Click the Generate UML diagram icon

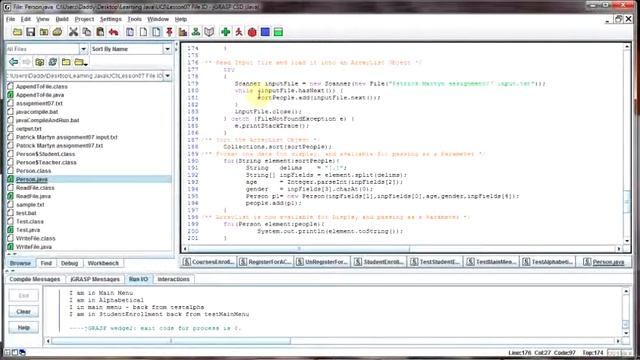[196, 32]
